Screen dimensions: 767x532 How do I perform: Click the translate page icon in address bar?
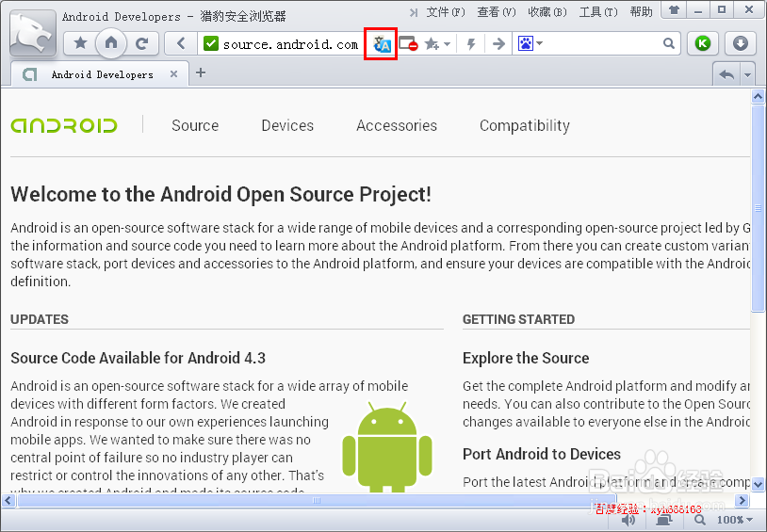[x=381, y=44]
